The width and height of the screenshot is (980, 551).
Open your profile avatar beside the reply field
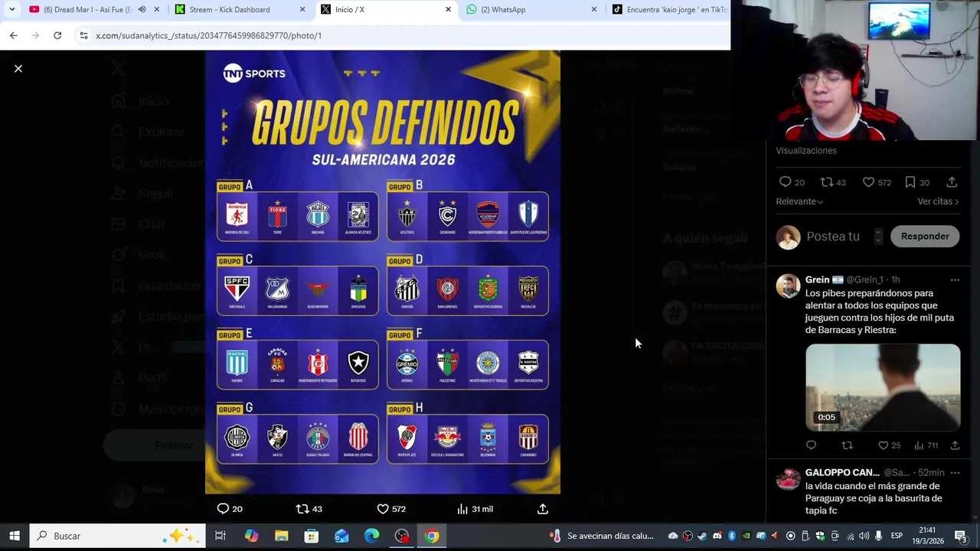(x=788, y=237)
